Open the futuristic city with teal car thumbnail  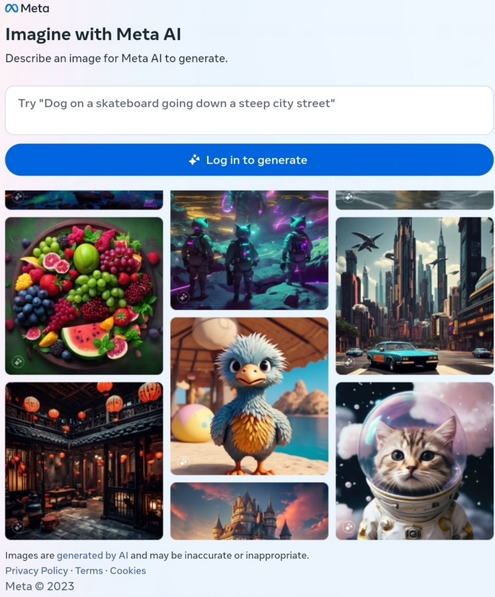414,296
